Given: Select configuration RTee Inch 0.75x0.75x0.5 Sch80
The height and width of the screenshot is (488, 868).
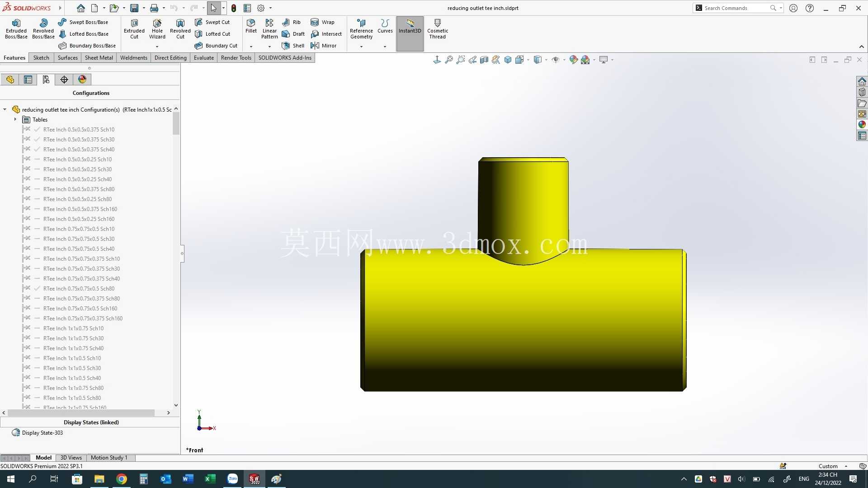Looking at the screenshot, I should click(x=79, y=289).
